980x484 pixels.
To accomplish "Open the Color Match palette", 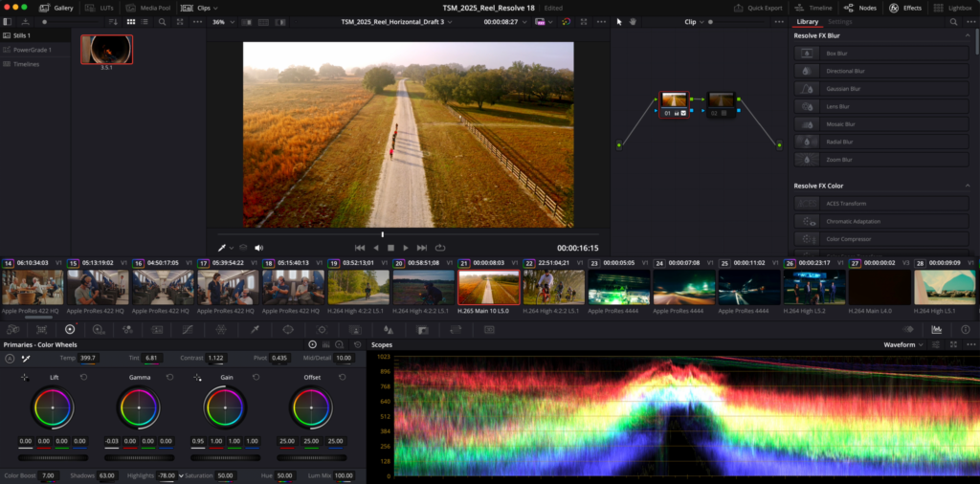I will pyautogui.click(x=41, y=329).
